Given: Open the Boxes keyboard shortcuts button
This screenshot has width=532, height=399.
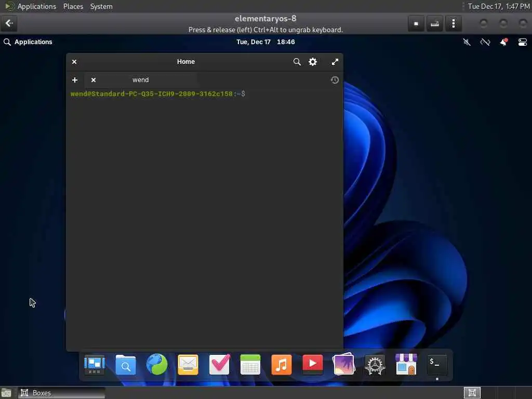Looking at the screenshot, I should 435,23.
